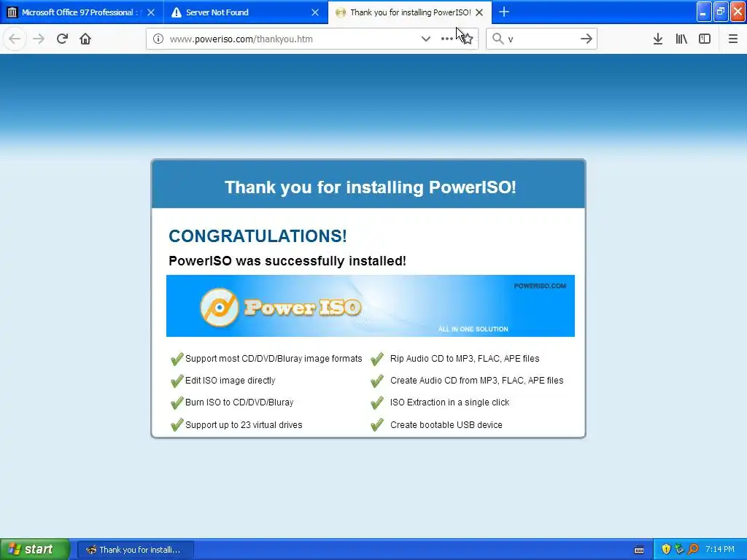Click Create bootable USB device
Image resolution: width=747 pixels, height=560 pixels.
click(x=446, y=425)
